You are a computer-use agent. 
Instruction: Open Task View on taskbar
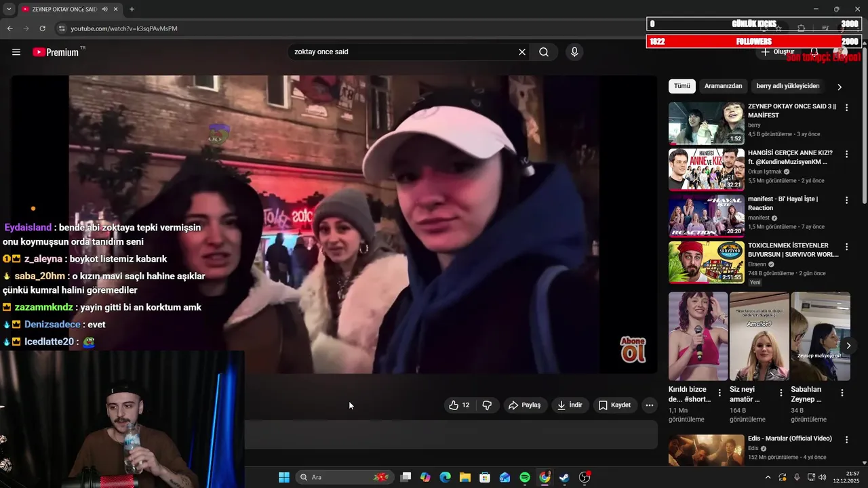(x=406, y=477)
